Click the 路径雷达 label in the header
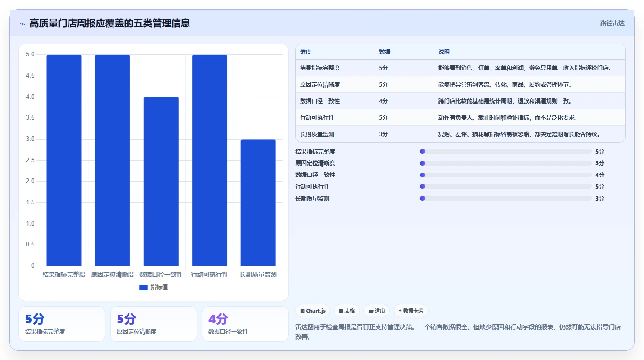 [612, 23]
